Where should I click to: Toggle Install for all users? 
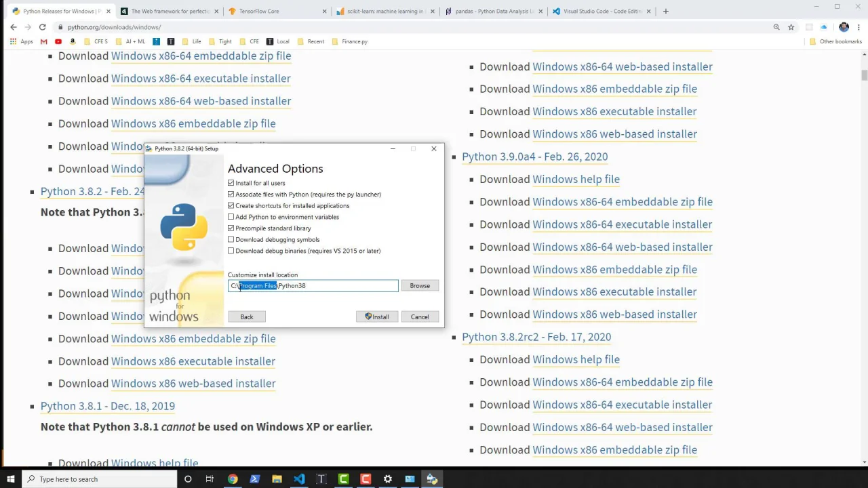tap(231, 183)
